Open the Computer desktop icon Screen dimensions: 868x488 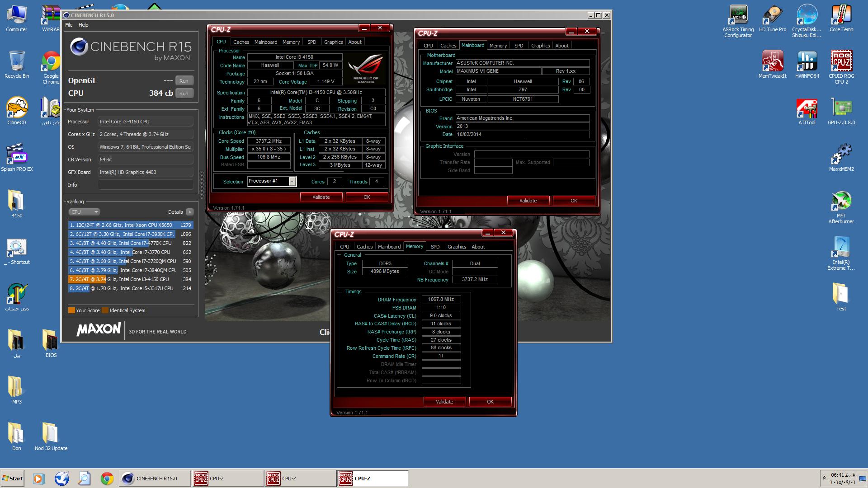[17, 19]
